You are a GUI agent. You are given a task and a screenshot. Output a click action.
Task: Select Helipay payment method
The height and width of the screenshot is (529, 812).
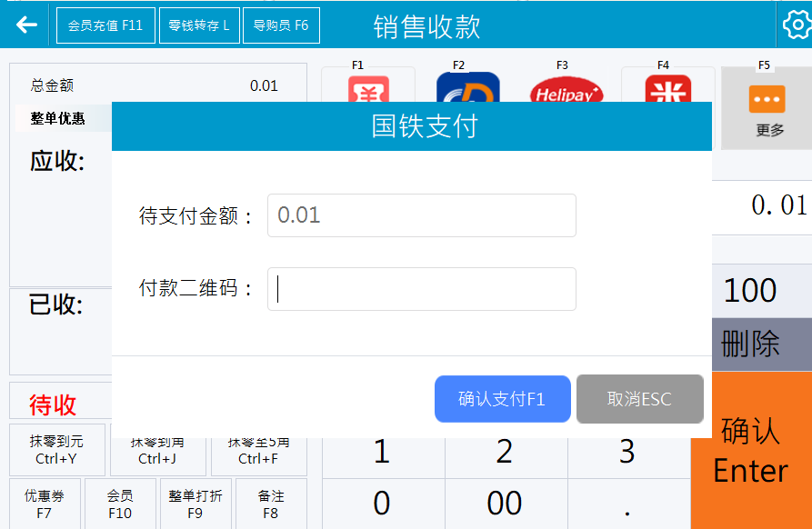[566, 90]
